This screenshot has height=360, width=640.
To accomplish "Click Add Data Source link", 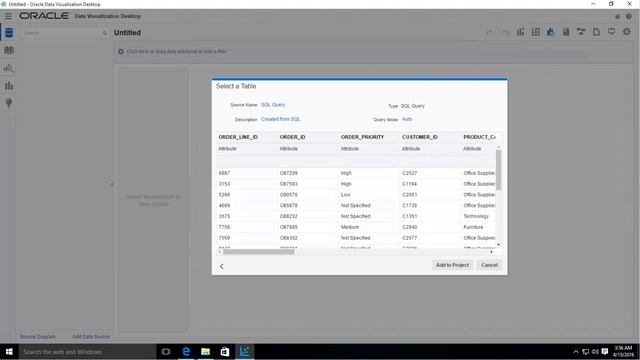I will coord(91,337).
